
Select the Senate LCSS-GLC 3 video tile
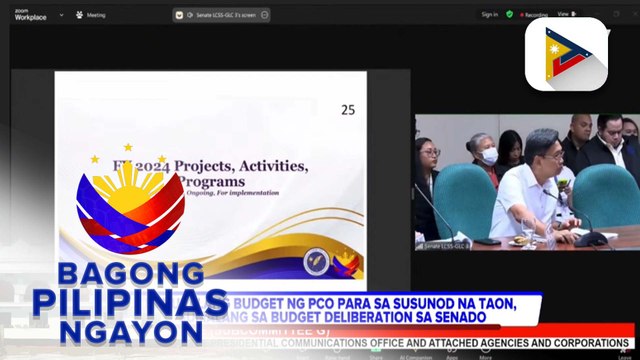[527, 182]
